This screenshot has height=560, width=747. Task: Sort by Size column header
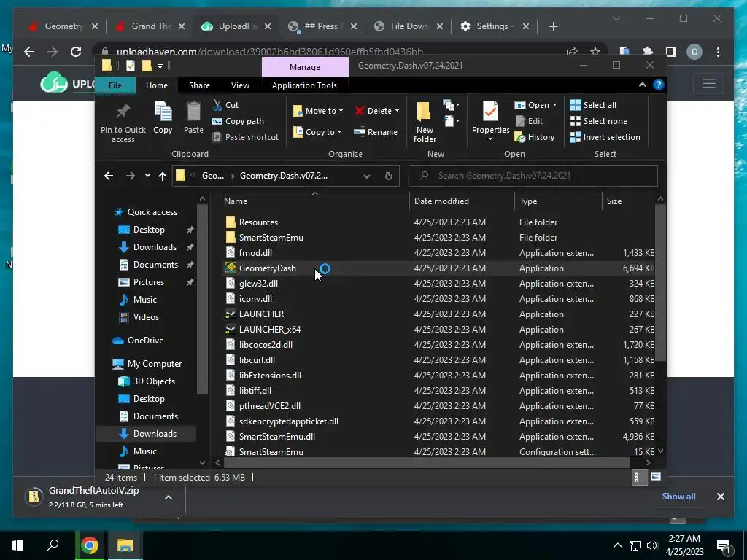(x=629, y=201)
